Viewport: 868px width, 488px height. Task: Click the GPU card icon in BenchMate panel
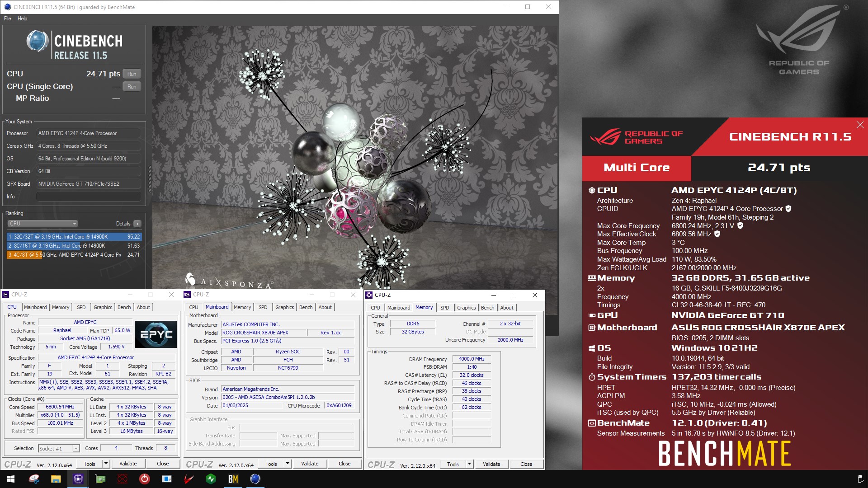pos(592,315)
